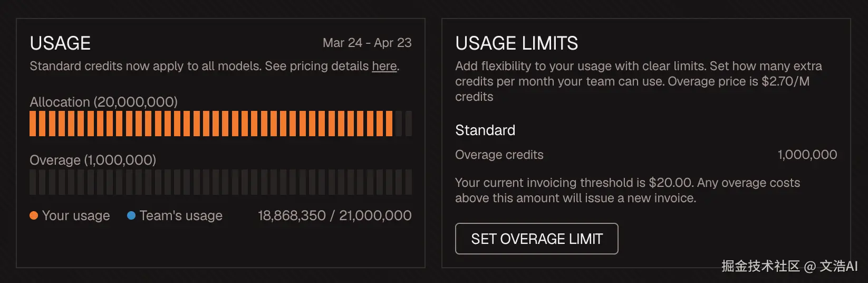Click the 18,868,350 / 21,000,000 usage total

(x=334, y=215)
